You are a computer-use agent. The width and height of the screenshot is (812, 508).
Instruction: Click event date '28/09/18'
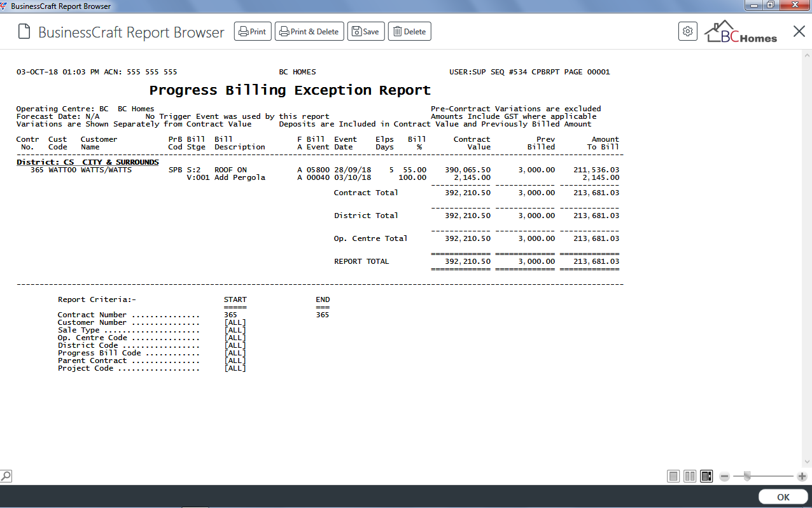tap(353, 170)
